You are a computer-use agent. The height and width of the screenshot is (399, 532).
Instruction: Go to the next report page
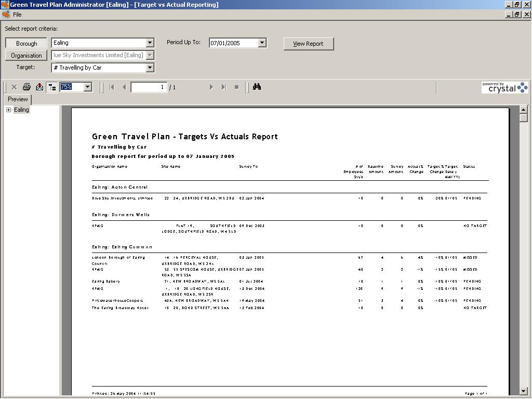[211, 87]
